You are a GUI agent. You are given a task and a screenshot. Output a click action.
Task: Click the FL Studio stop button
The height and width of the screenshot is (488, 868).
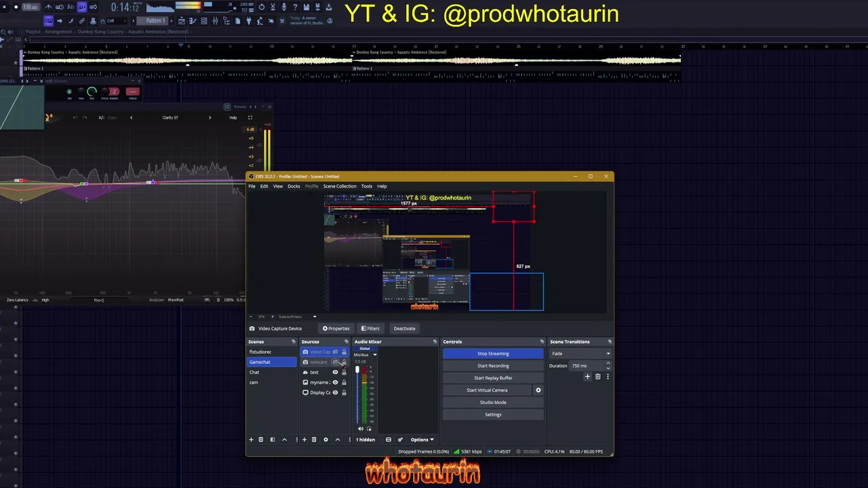tap(5, 7)
